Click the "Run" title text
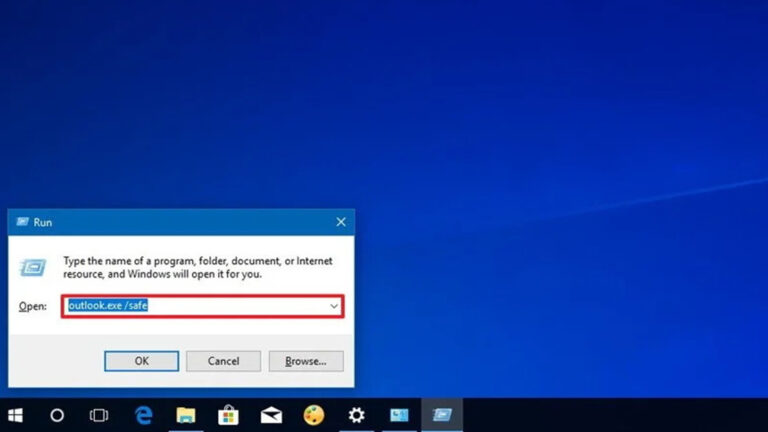 [x=43, y=222]
